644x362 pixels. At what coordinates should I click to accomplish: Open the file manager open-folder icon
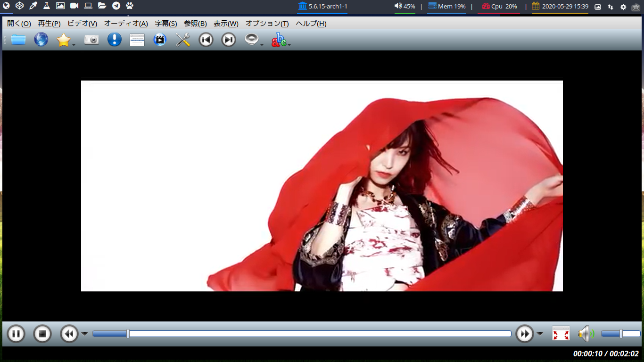[102, 6]
